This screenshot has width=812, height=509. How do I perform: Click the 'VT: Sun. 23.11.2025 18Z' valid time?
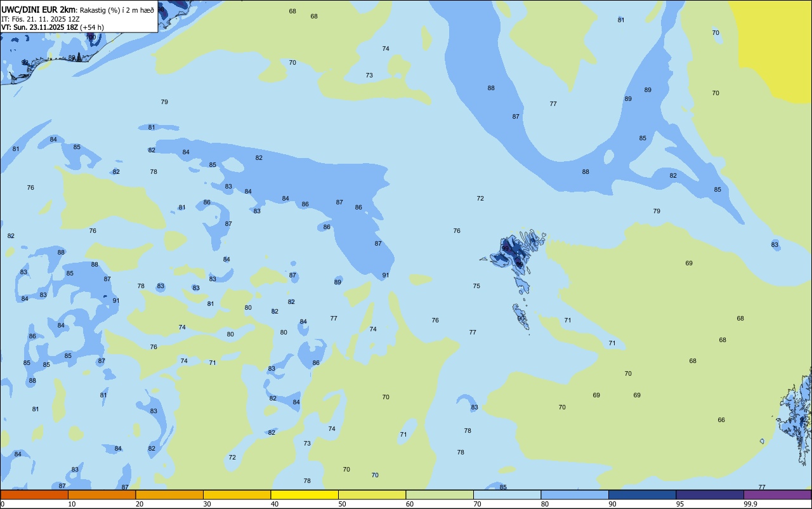pos(40,27)
